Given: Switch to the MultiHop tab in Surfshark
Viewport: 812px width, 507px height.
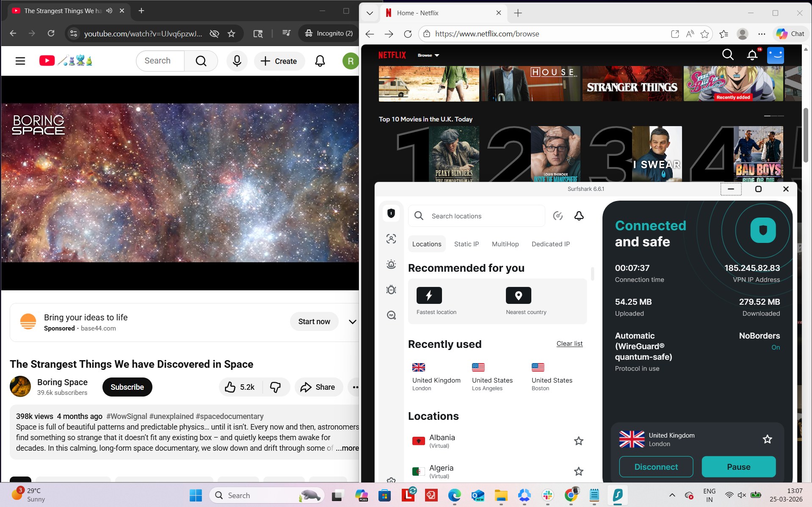Looking at the screenshot, I should (x=505, y=244).
